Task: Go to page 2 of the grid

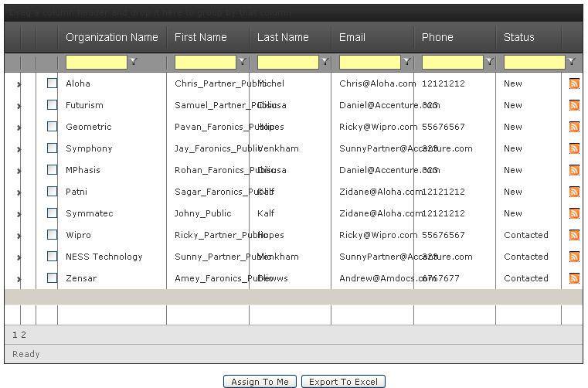Action: [23, 335]
